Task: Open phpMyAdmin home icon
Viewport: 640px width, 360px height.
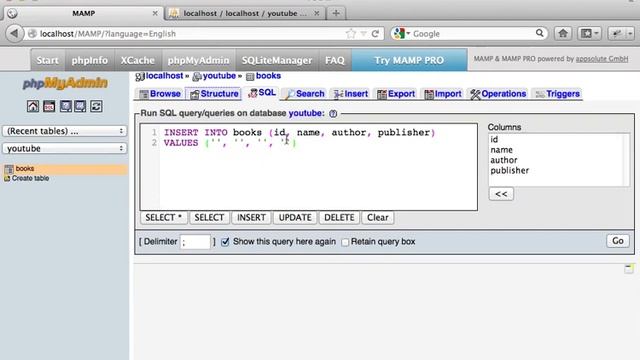Action: click(33, 107)
